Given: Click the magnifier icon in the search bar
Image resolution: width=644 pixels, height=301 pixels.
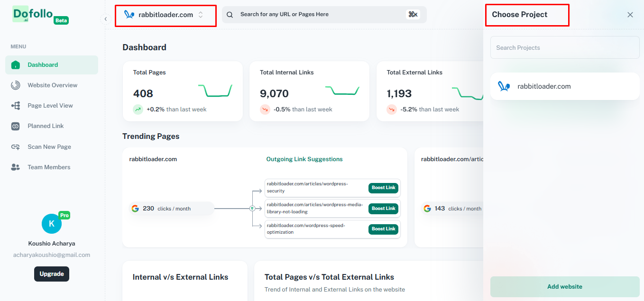Looking at the screenshot, I should coord(230,15).
